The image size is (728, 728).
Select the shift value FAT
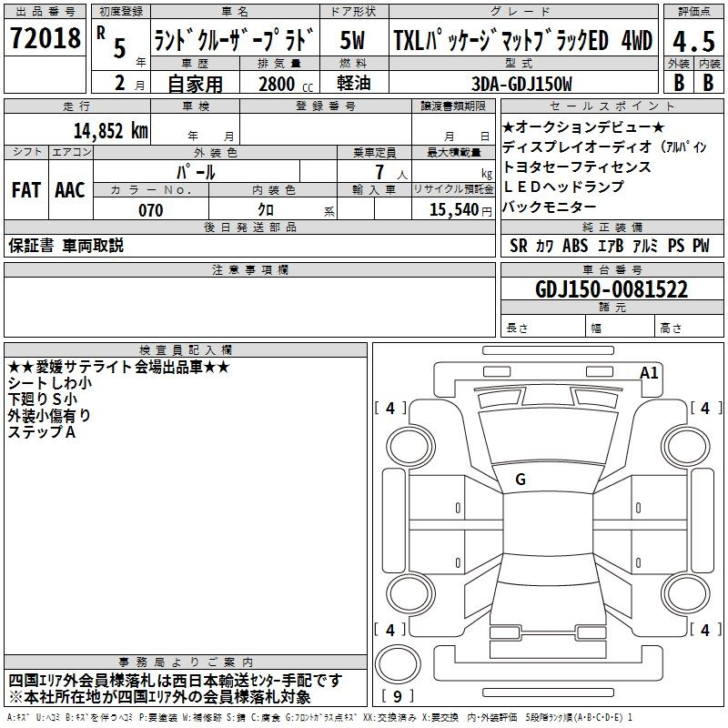[x=26, y=190]
